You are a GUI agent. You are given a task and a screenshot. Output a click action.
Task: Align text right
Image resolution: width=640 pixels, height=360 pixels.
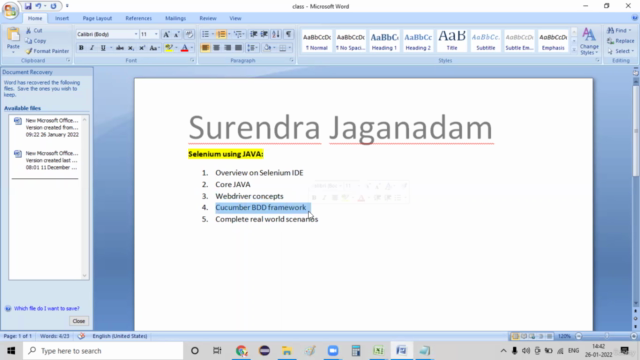(x=227, y=48)
